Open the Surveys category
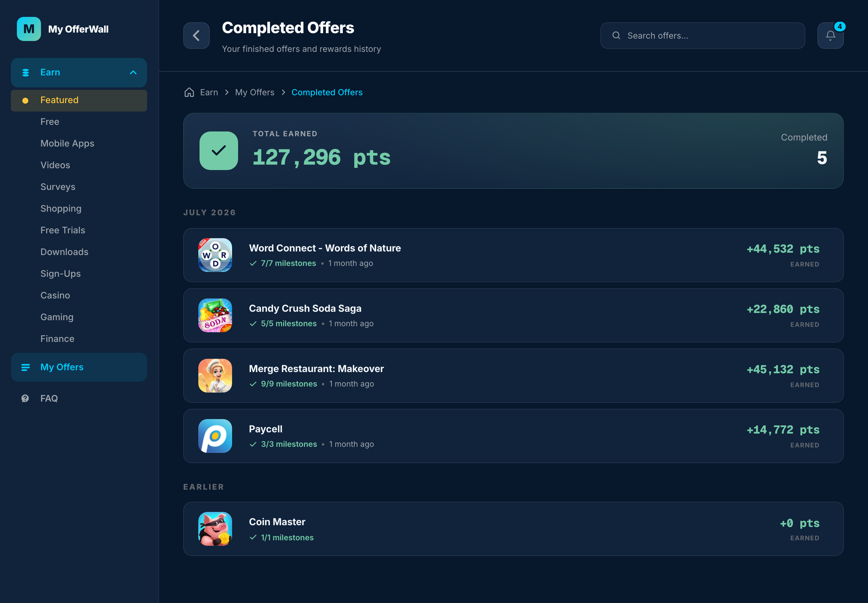The width and height of the screenshot is (868, 603). click(58, 187)
